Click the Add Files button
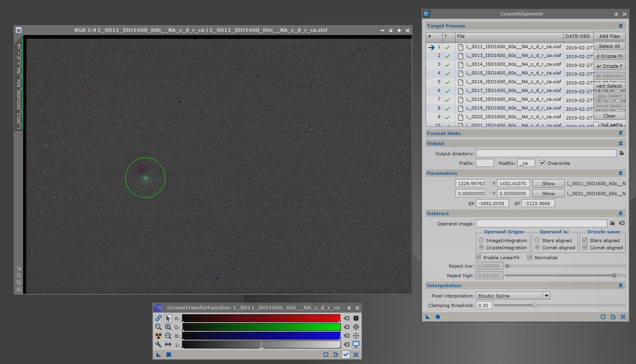Viewport: 636px width, 364px height. (609, 36)
